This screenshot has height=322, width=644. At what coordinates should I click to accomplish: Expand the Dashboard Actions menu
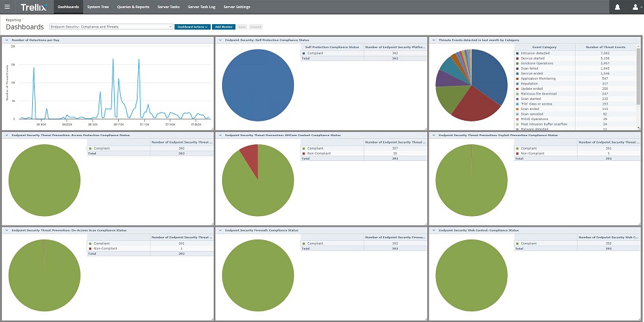click(193, 27)
